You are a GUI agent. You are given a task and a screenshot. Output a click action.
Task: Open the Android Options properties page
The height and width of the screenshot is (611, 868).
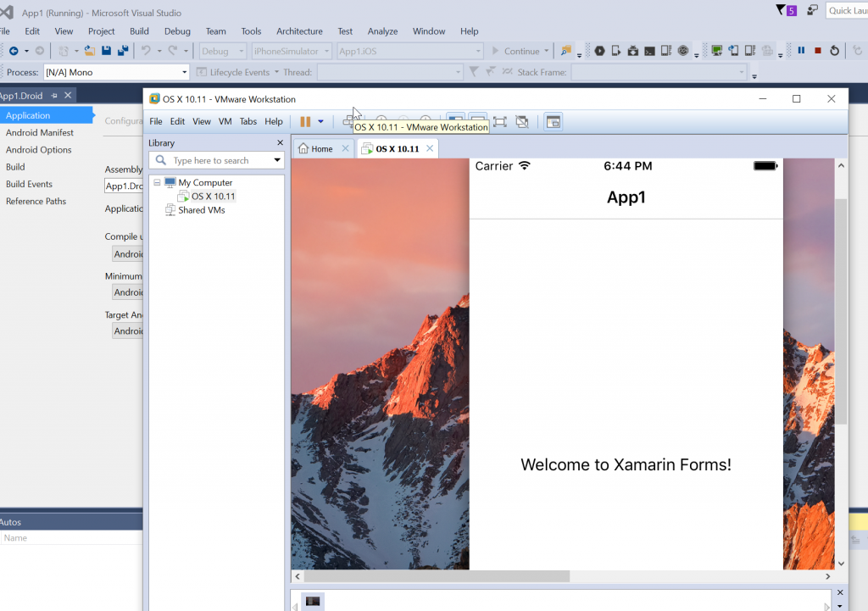39,149
